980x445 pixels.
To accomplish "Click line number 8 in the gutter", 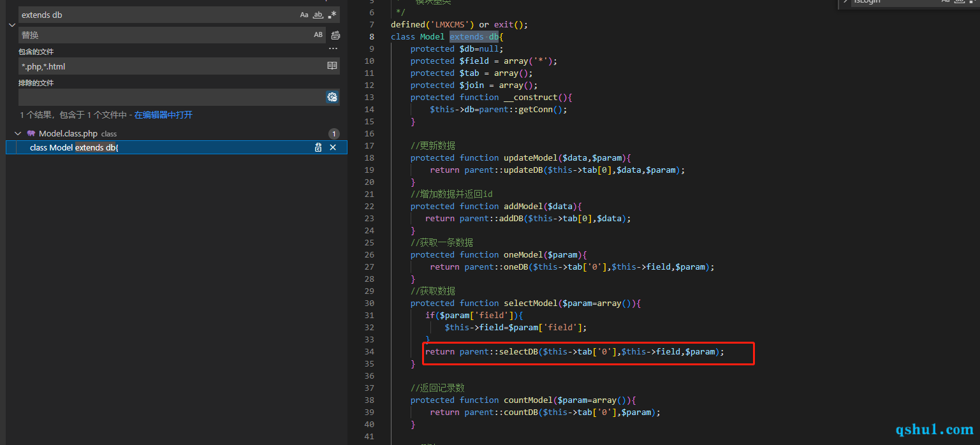I will (372, 37).
